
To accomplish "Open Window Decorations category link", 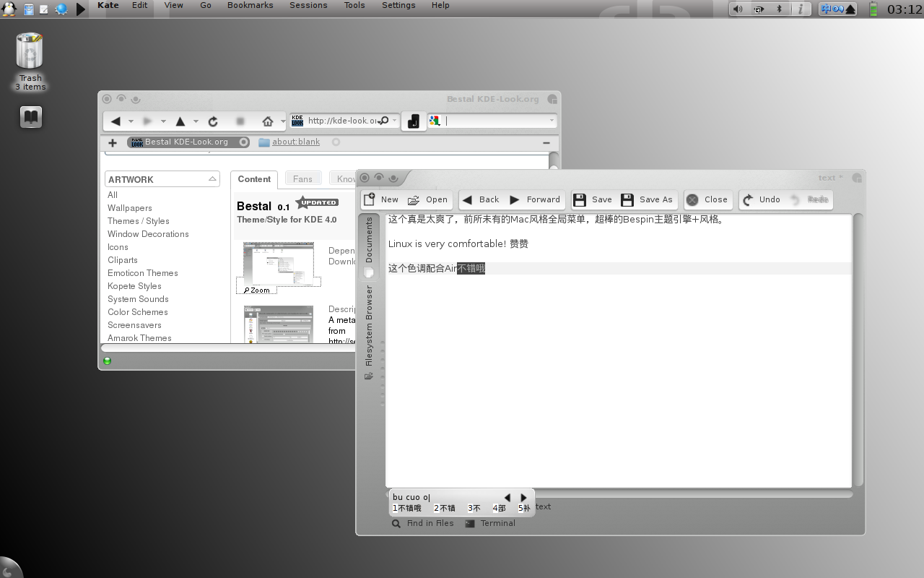I will point(148,234).
